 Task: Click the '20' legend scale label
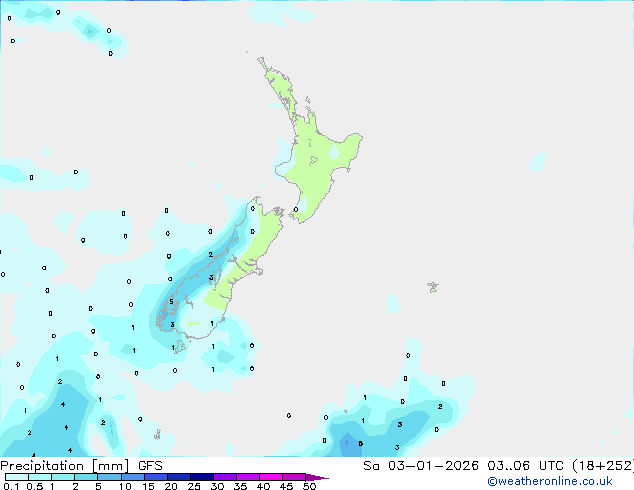171,486
